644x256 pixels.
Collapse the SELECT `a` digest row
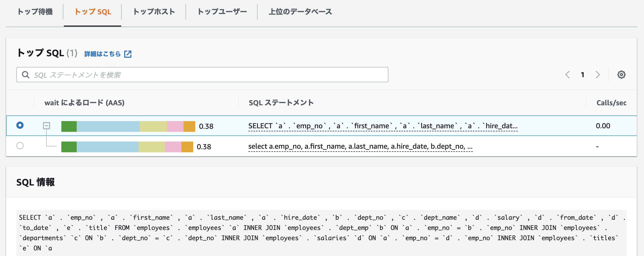tap(46, 125)
